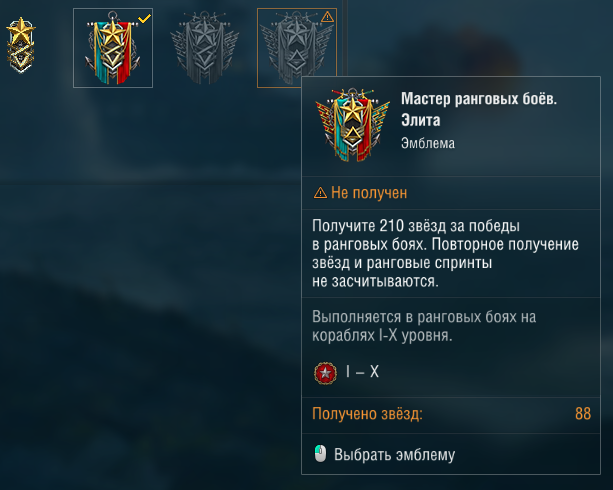Click the yellow checkmark on the selected emblem
The width and height of the screenshot is (613, 490).
point(144,18)
